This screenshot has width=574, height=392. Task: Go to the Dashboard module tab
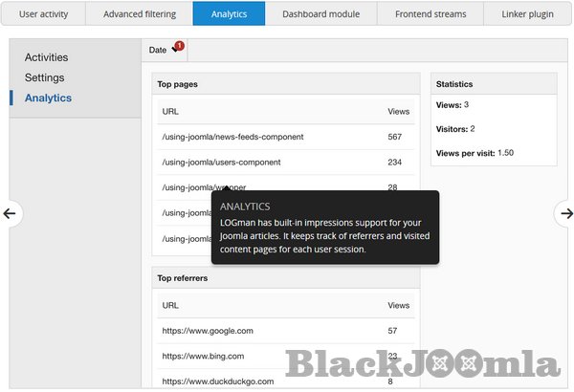tap(320, 14)
